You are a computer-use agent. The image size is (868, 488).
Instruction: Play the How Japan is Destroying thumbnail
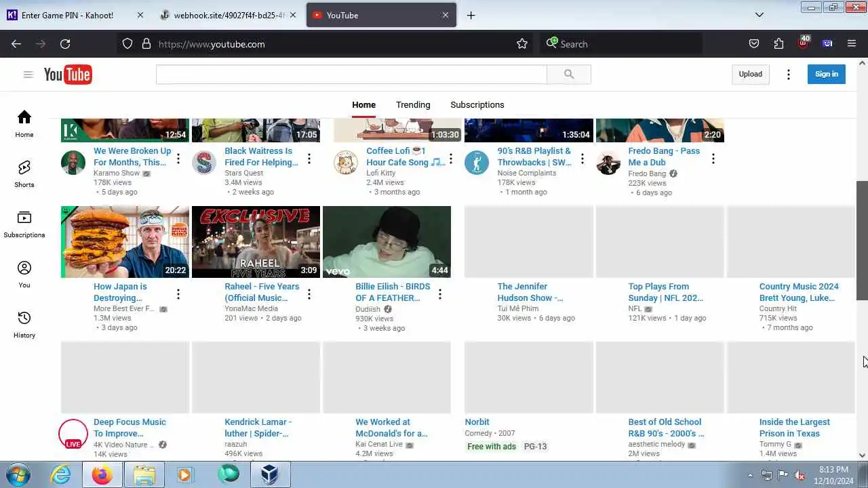click(x=125, y=242)
